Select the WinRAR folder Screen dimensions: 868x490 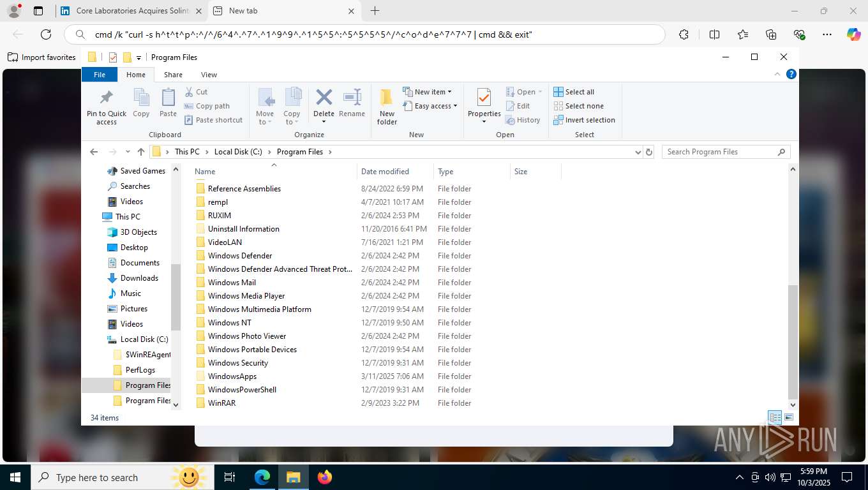(221, 403)
